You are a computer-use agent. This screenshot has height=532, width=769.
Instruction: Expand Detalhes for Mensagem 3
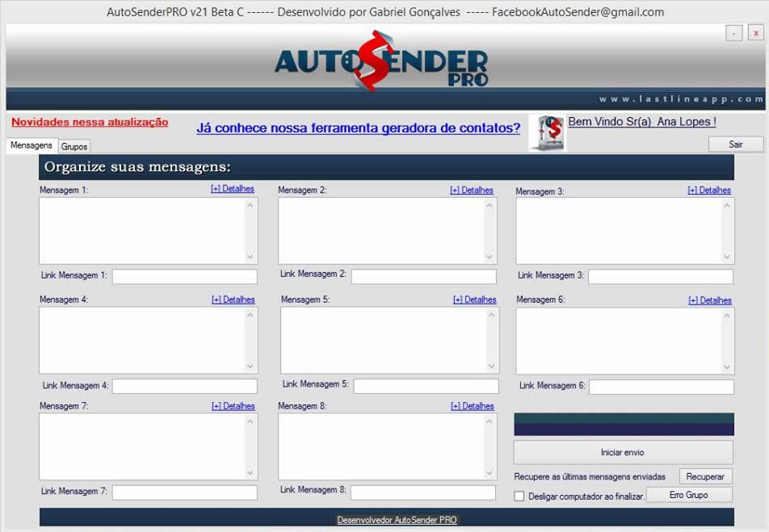(709, 191)
